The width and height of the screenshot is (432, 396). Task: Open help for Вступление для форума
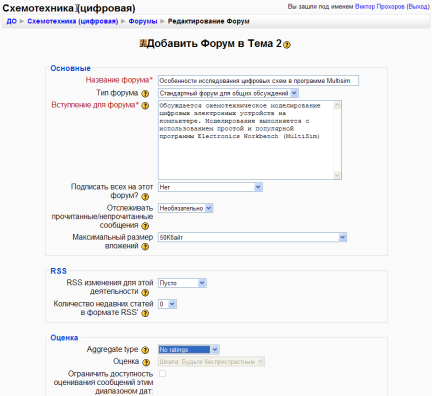tap(145, 106)
